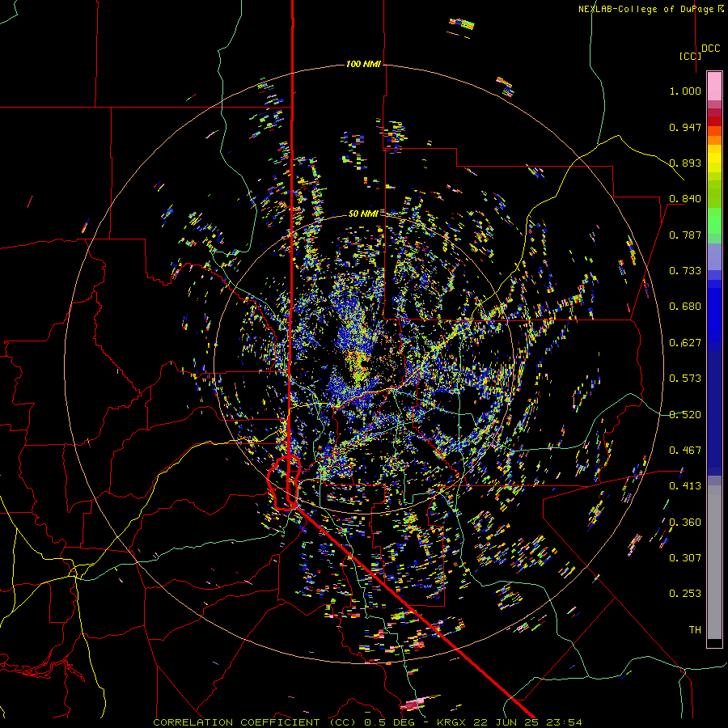Pick the red swatch on the color bar
Viewport: 728px width, 728px height.
tap(714, 121)
